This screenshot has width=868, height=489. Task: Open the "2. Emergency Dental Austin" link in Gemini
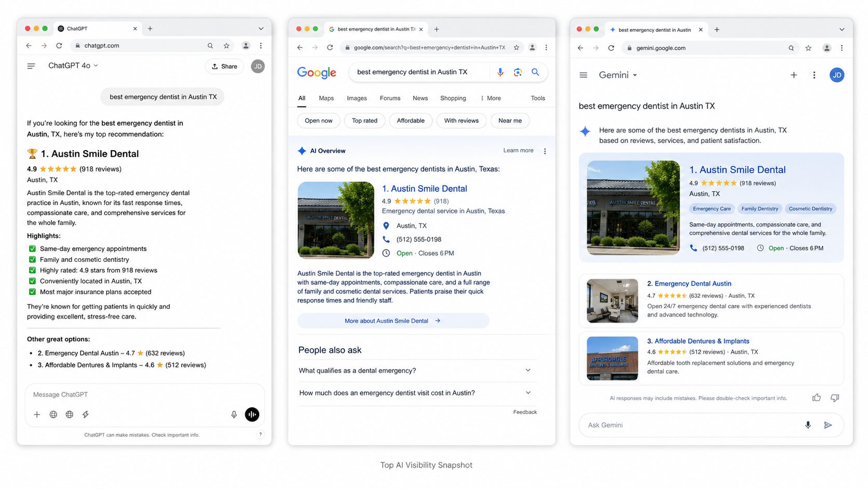(x=689, y=284)
